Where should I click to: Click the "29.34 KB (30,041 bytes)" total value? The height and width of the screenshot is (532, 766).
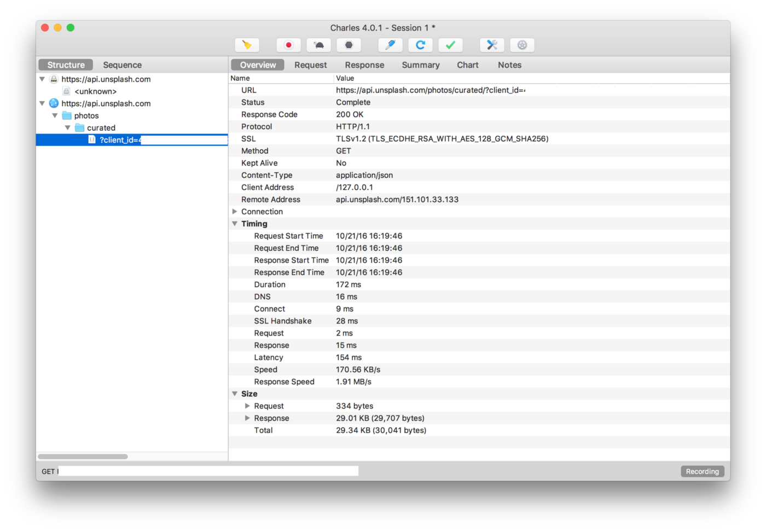(381, 430)
